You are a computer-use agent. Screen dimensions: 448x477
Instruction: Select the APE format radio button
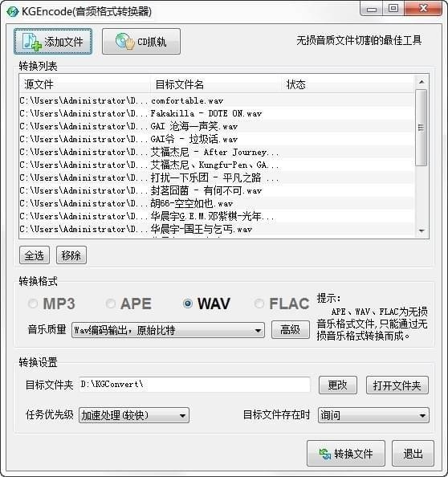111,304
